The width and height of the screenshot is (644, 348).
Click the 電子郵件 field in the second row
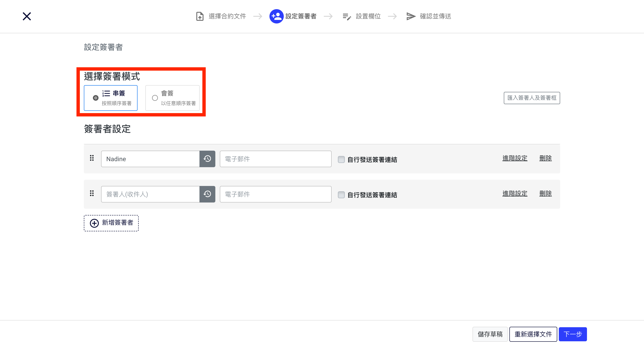pyautogui.click(x=275, y=194)
